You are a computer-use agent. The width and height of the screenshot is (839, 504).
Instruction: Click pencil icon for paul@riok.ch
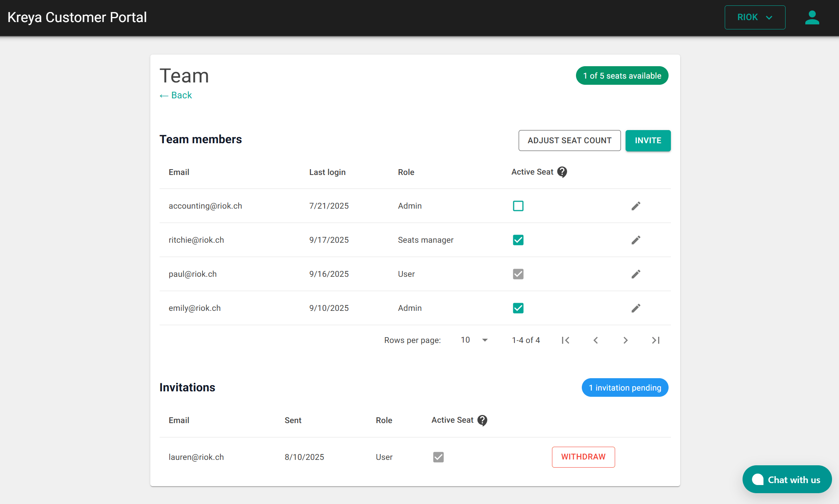click(636, 274)
